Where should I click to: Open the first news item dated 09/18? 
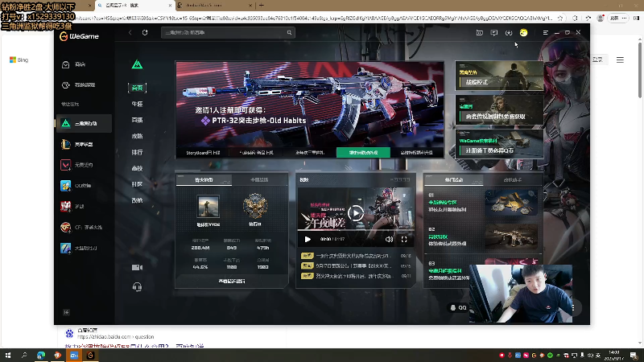point(356,256)
